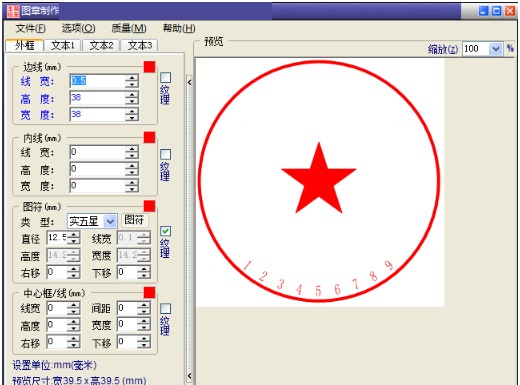Open the 质量(M) menu
520x385 pixels.
tap(129, 28)
